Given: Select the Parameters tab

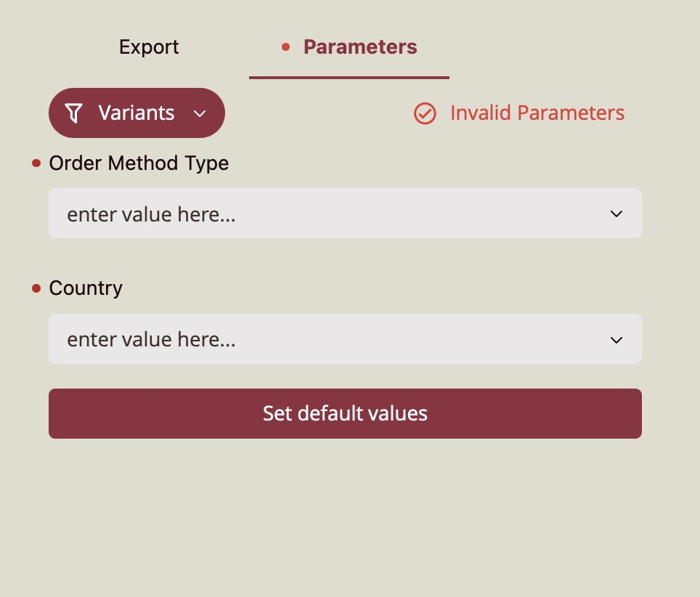Looking at the screenshot, I should (360, 47).
